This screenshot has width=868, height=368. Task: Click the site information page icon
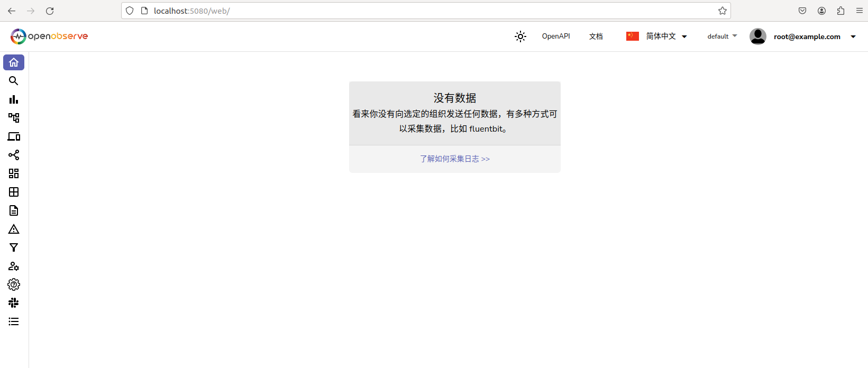click(144, 11)
